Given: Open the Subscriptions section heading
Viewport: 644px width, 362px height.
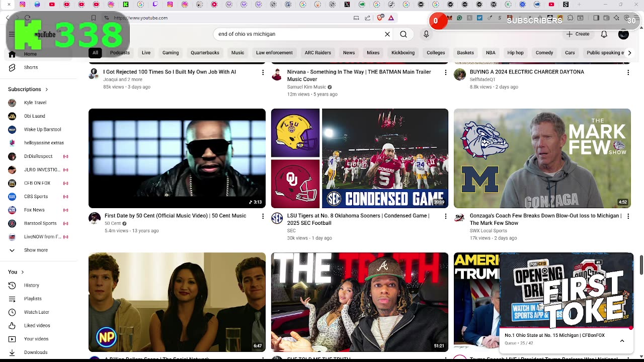Looking at the screenshot, I should point(28,89).
